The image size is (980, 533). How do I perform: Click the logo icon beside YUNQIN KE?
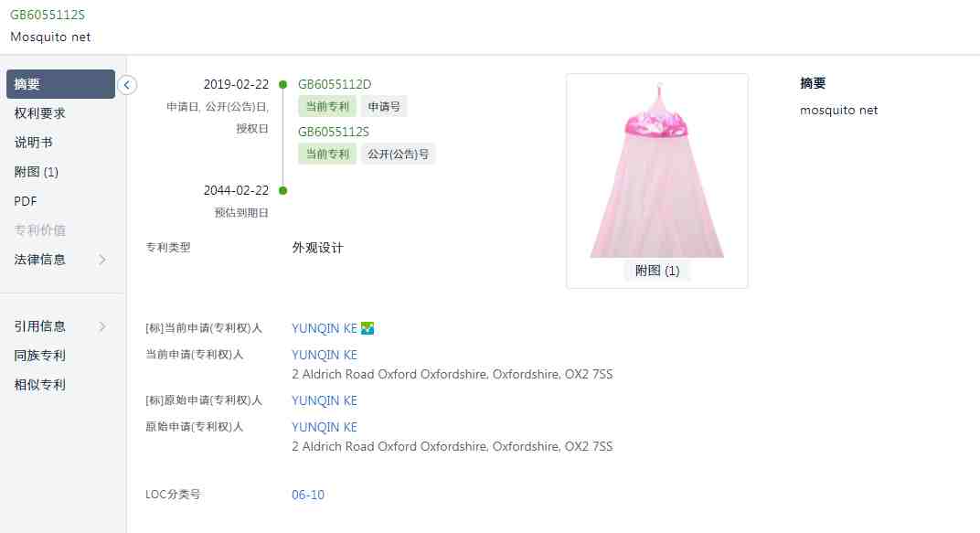pyautogui.click(x=367, y=328)
